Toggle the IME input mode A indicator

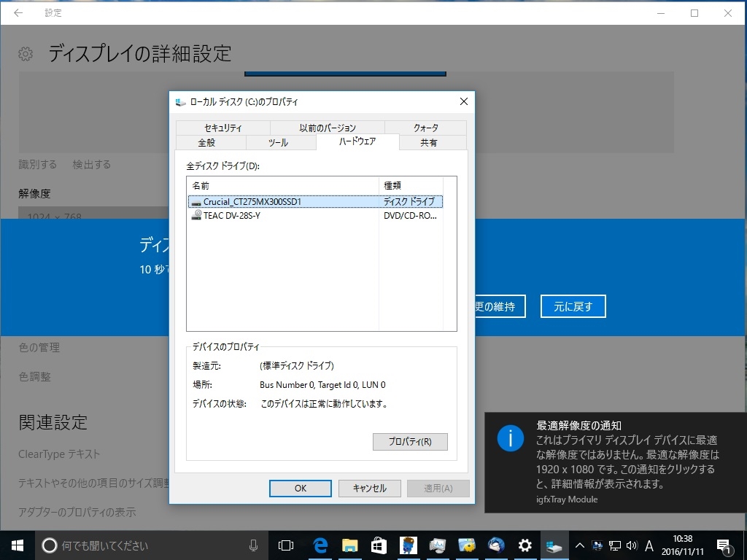[649, 545]
